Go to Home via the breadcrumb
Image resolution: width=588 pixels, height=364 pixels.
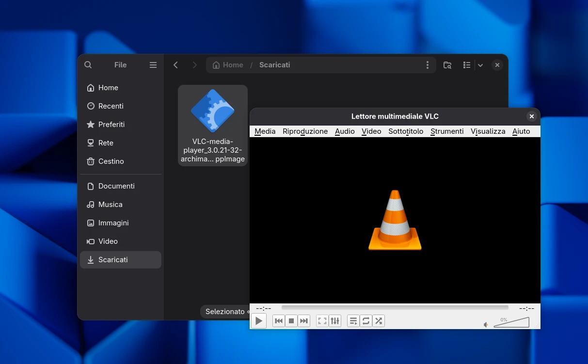tap(227, 64)
